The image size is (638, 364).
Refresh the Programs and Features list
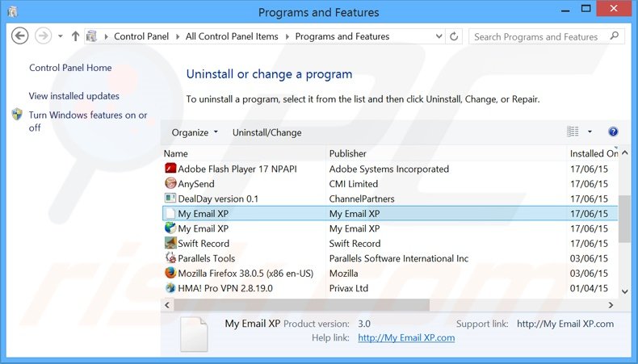(454, 36)
